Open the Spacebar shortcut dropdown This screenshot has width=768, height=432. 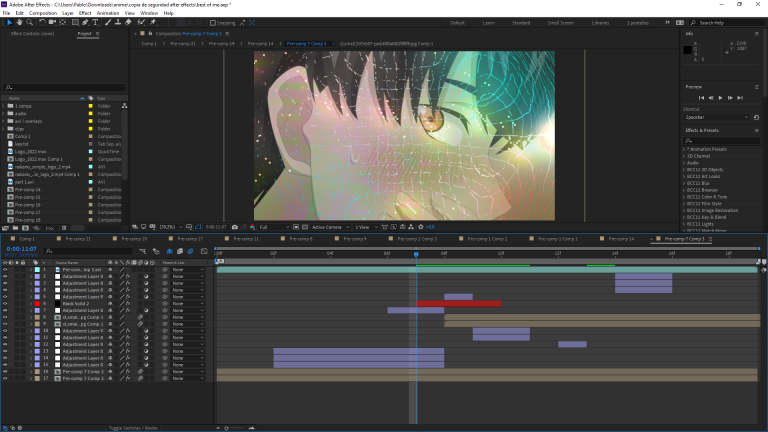point(717,118)
